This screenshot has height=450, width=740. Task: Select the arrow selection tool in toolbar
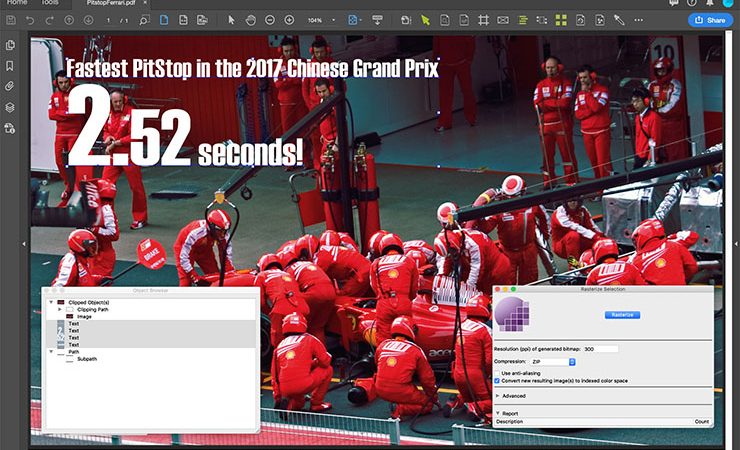231,20
